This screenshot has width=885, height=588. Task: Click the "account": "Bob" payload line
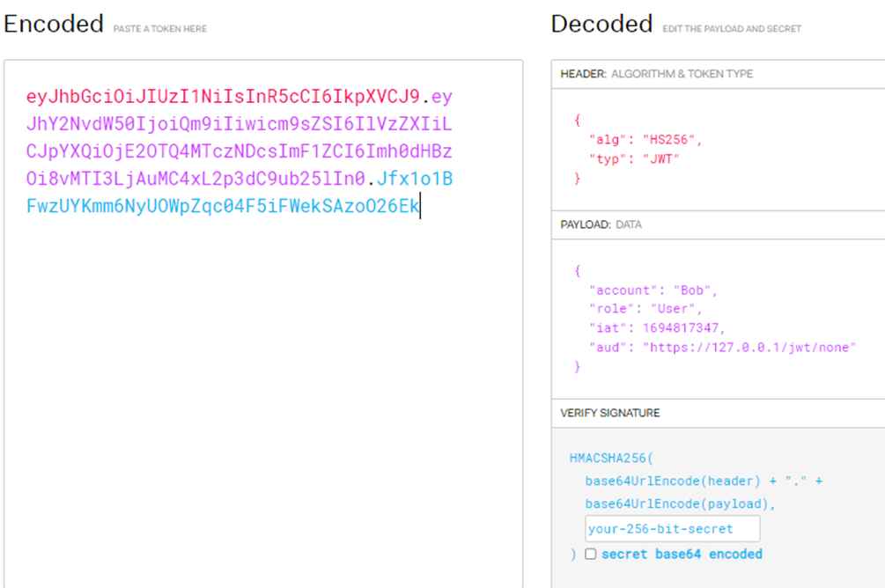pyautogui.click(x=653, y=290)
